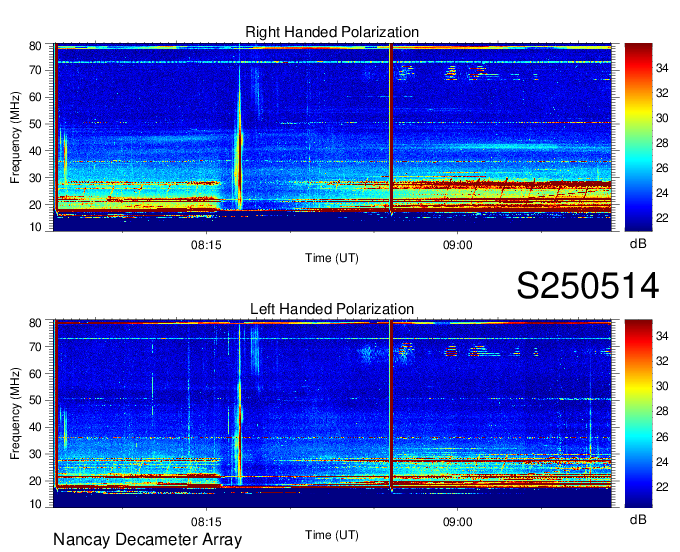This screenshot has height=552, width=680.
Task: Click the 09:00 tick label of Right Handed plot
Action: point(458,245)
